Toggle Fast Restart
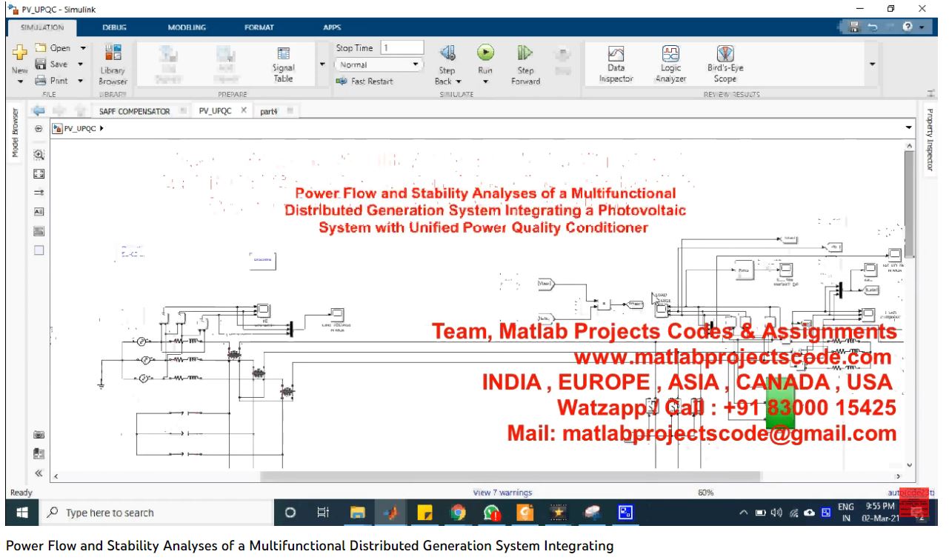 pos(364,81)
